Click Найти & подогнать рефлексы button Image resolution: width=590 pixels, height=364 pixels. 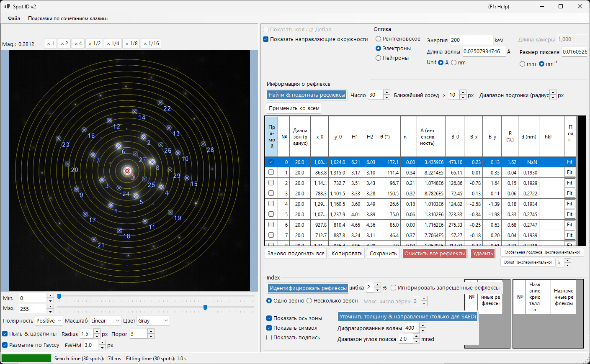point(307,95)
